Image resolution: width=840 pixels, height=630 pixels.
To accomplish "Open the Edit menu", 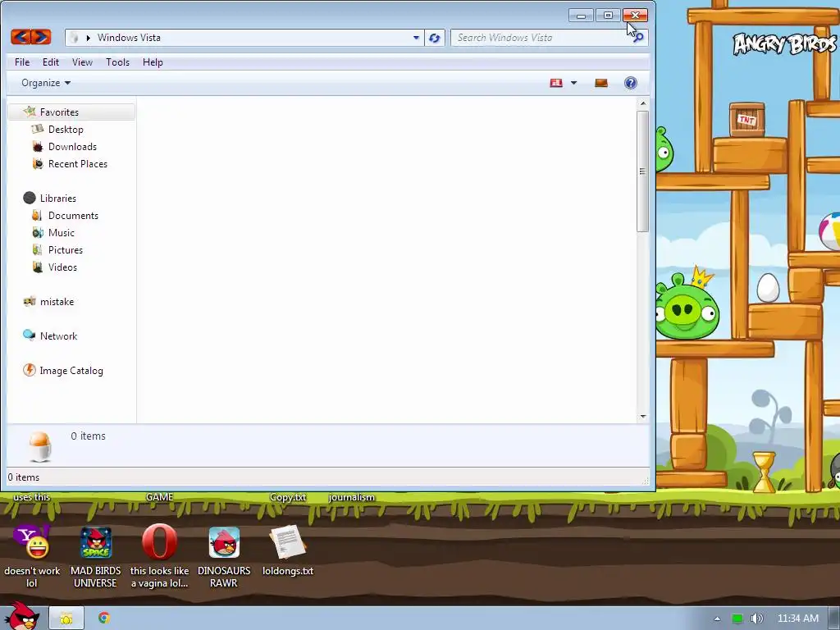I will tap(51, 62).
